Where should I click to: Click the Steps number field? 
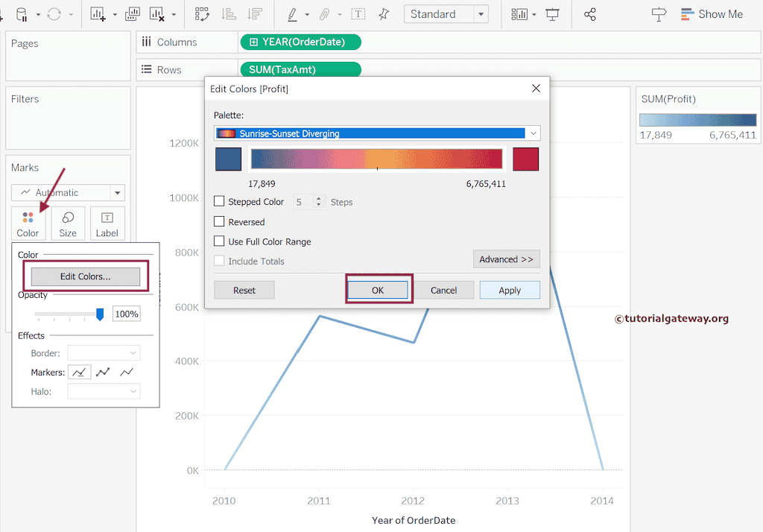[304, 201]
